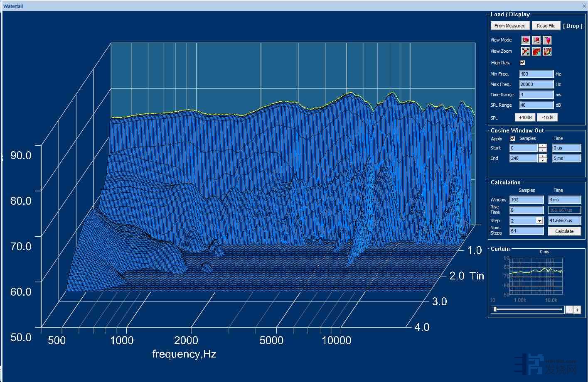The width and height of the screenshot is (588, 382).
Task: Close the Waterfall window
Action: tap(584, 6)
